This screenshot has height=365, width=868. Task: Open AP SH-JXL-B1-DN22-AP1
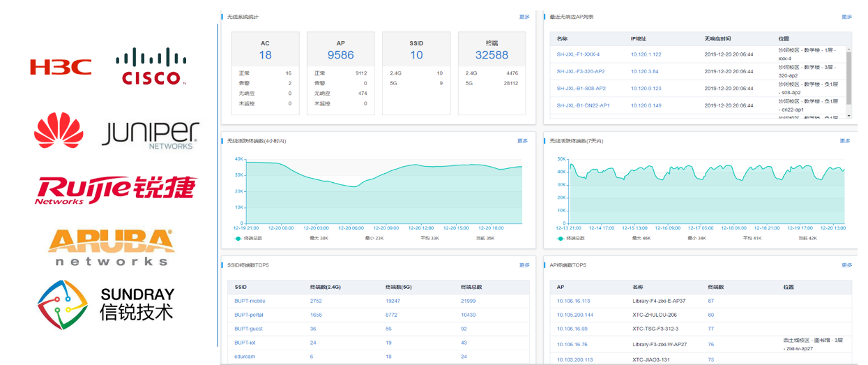(583, 105)
